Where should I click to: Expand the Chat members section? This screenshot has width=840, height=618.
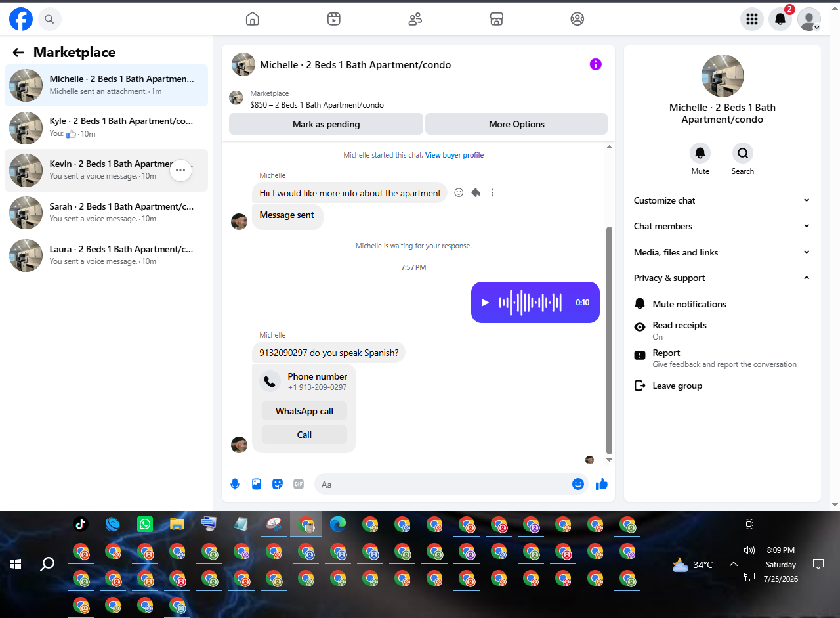click(x=722, y=226)
